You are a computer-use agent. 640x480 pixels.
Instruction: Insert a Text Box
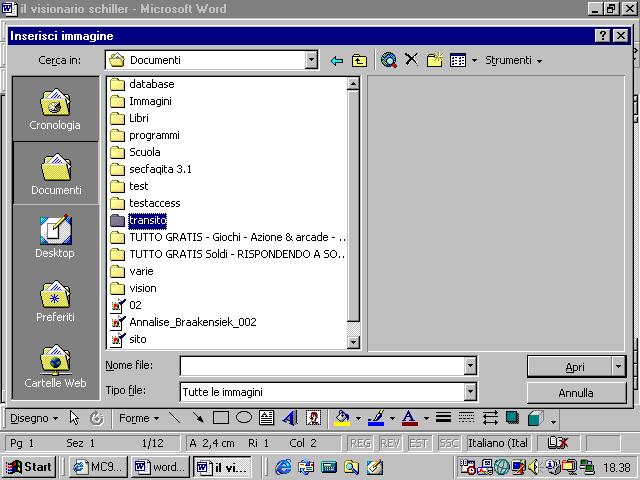267,418
